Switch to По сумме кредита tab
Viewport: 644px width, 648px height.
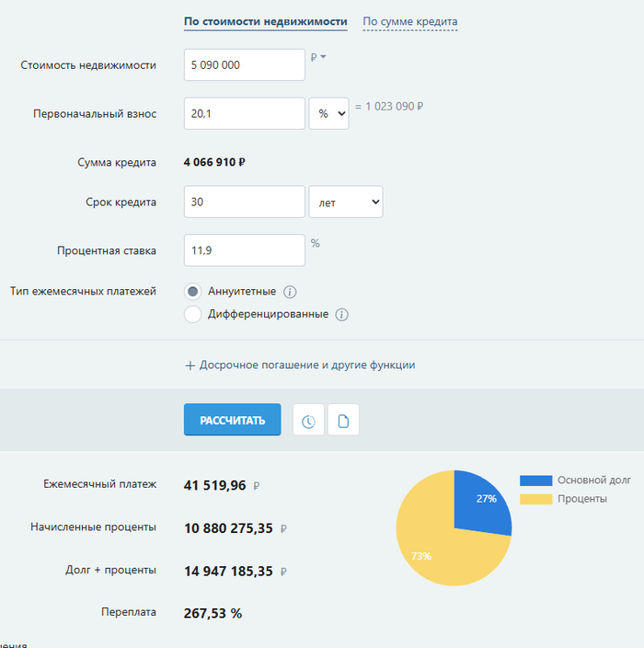tap(409, 21)
